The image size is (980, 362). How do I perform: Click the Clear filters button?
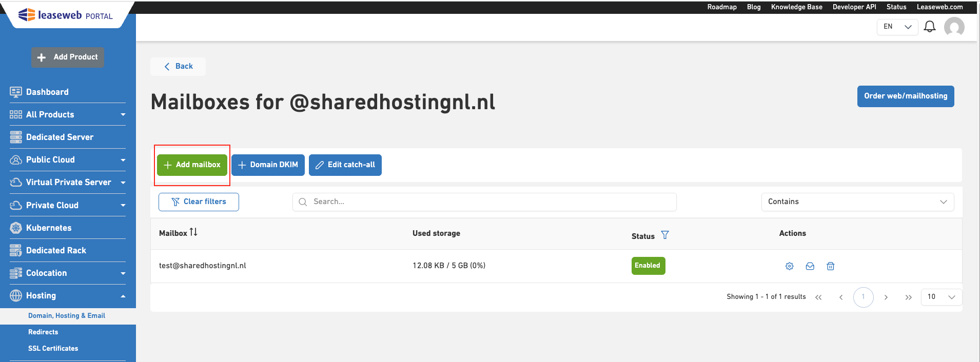click(199, 202)
